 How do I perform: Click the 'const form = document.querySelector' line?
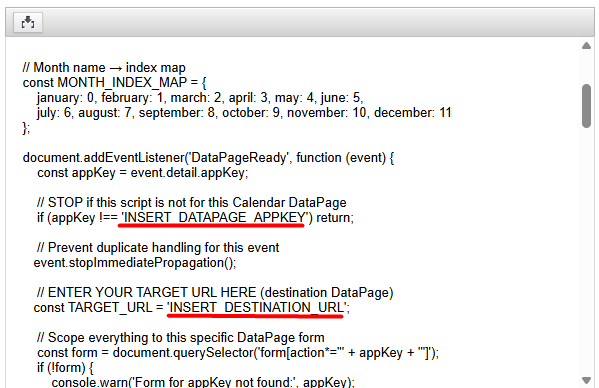[x=238, y=353]
